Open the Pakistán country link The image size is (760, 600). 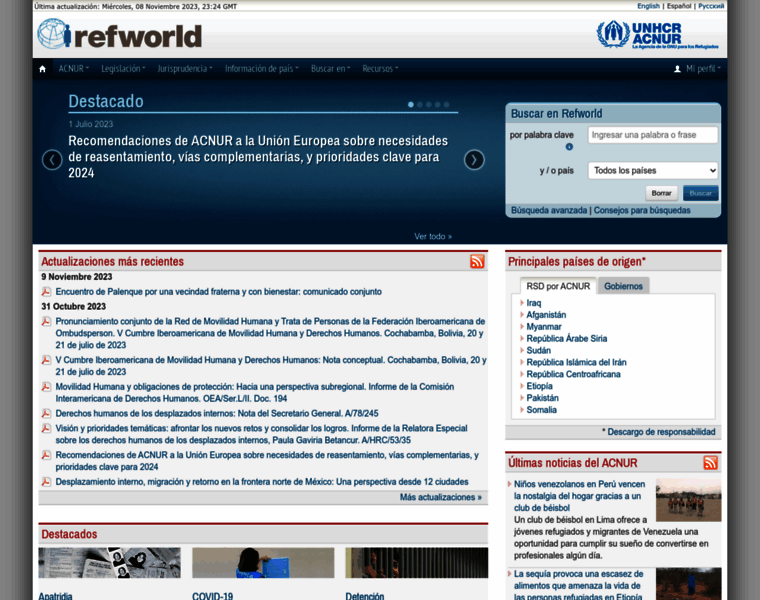[542, 398]
